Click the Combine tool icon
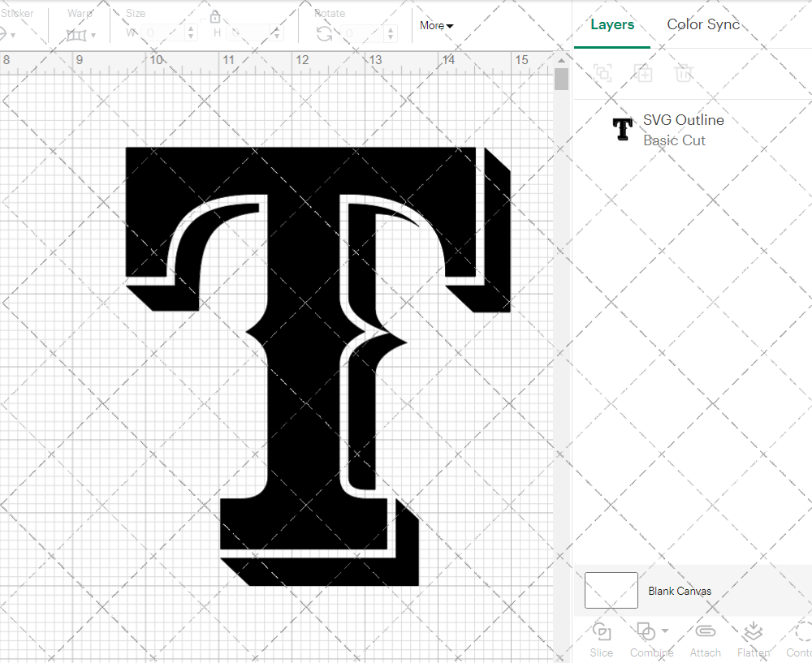Image resolution: width=812 pixels, height=663 pixels. tap(646, 632)
